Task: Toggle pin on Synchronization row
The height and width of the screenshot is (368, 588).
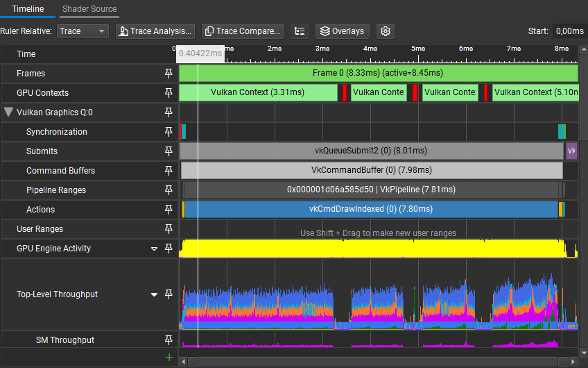Action: (168, 132)
